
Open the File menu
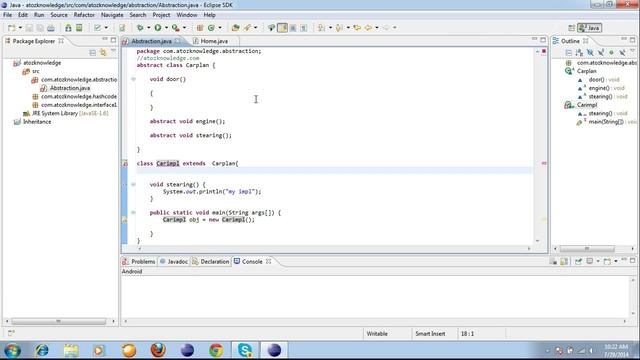(x=8, y=15)
